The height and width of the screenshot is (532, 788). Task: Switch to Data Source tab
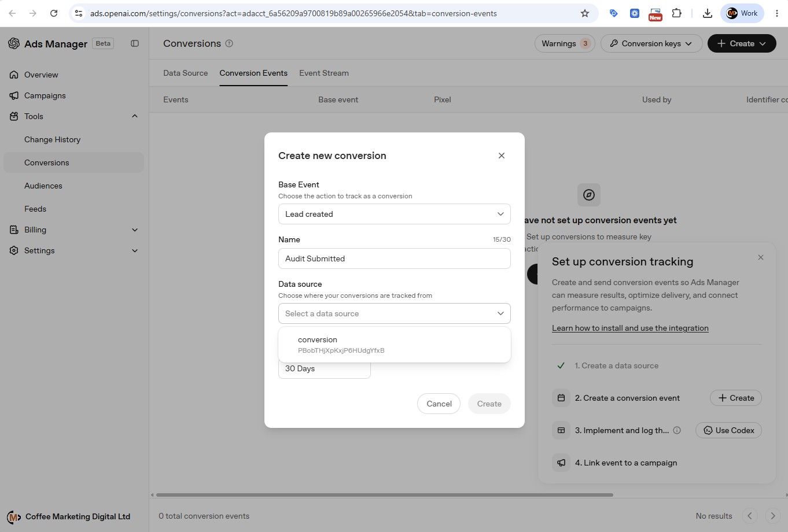click(x=185, y=73)
